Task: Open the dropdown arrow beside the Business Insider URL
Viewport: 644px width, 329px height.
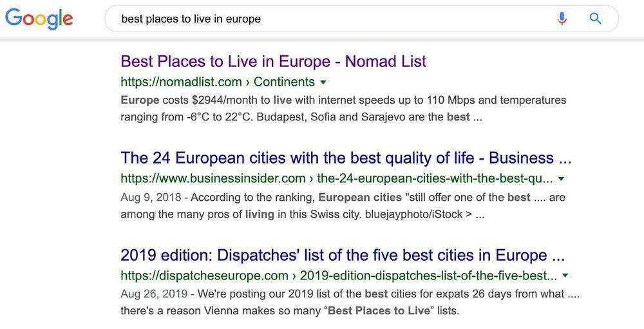Action: pos(562,179)
